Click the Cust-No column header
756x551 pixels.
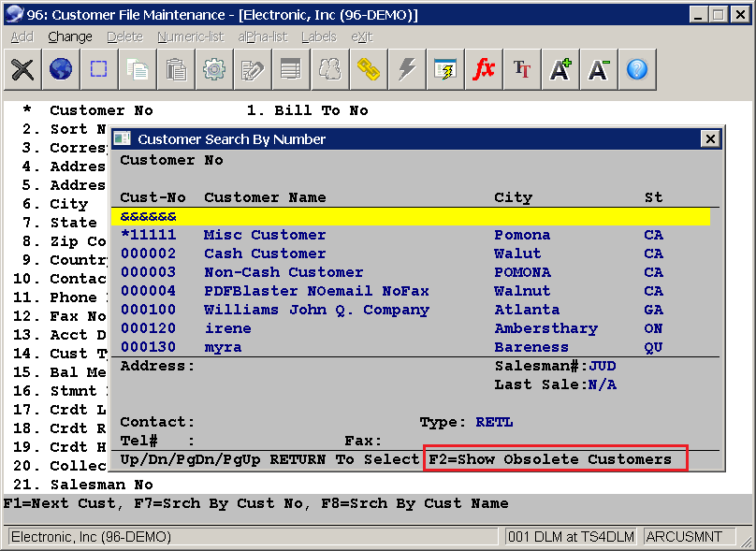click(153, 197)
